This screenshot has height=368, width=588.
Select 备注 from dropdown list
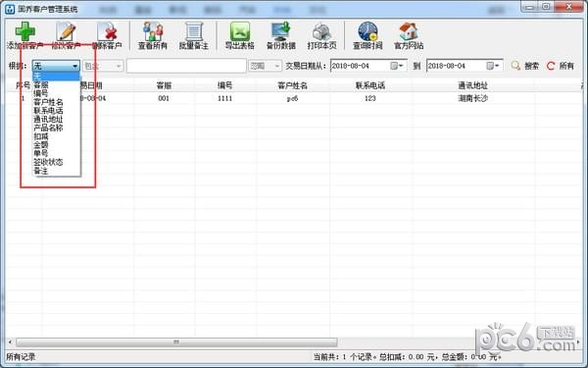(56, 171)
